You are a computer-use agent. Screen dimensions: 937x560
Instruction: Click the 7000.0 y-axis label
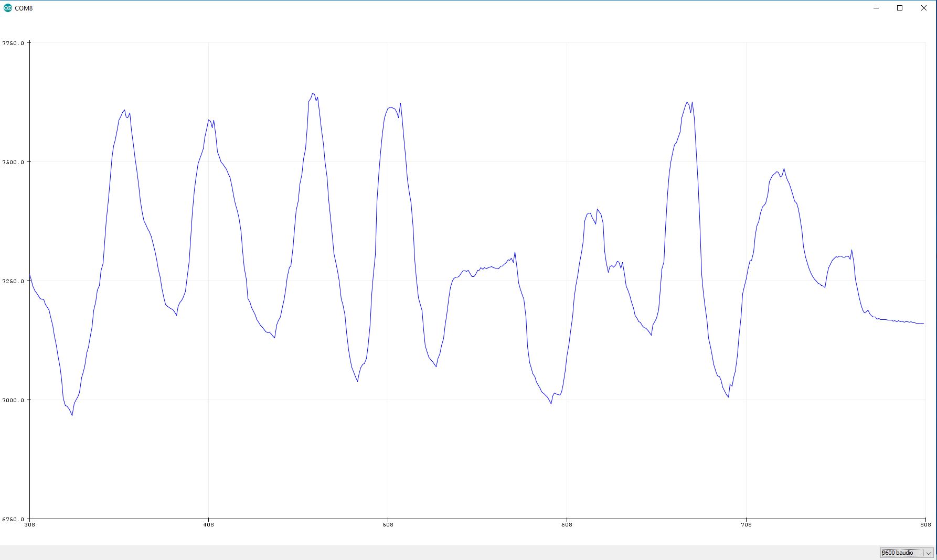click(13, 400)
